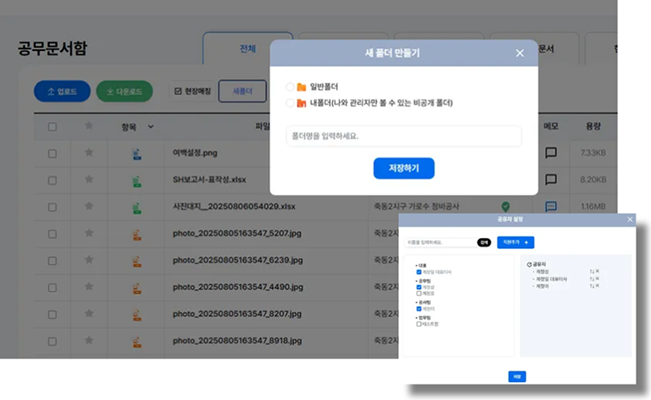Select the 일반폴더 radio option
651x400 pixels.
click(x=290, y=87)
